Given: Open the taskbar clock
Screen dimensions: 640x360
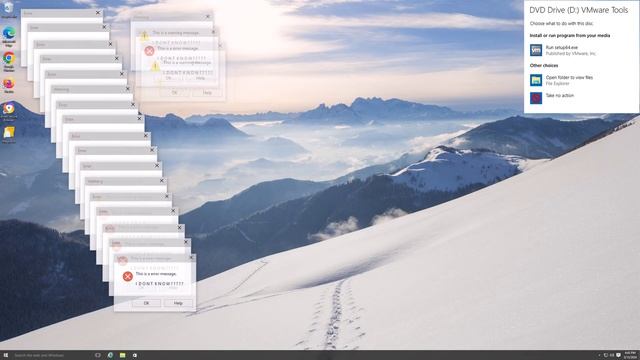Looking at the screenshot, I should (x=630, y=355).
